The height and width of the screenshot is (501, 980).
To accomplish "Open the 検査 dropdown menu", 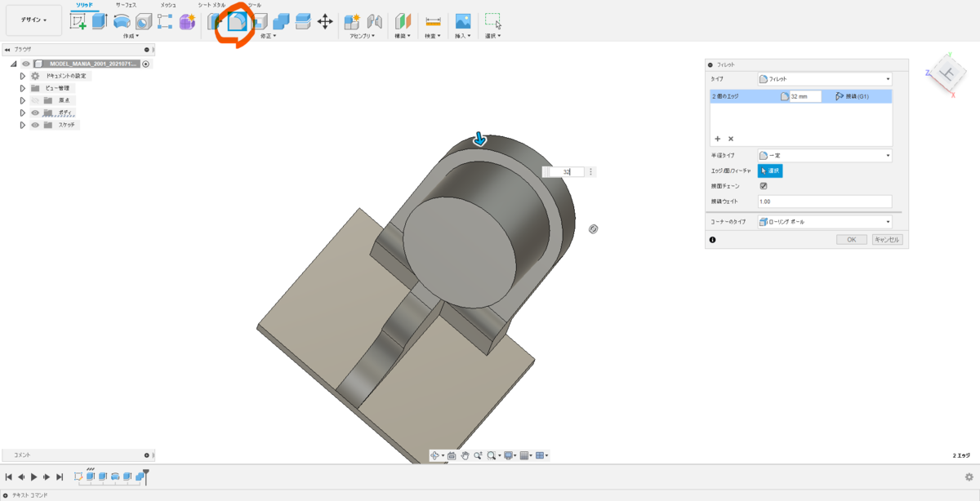I will coord(433,36).
